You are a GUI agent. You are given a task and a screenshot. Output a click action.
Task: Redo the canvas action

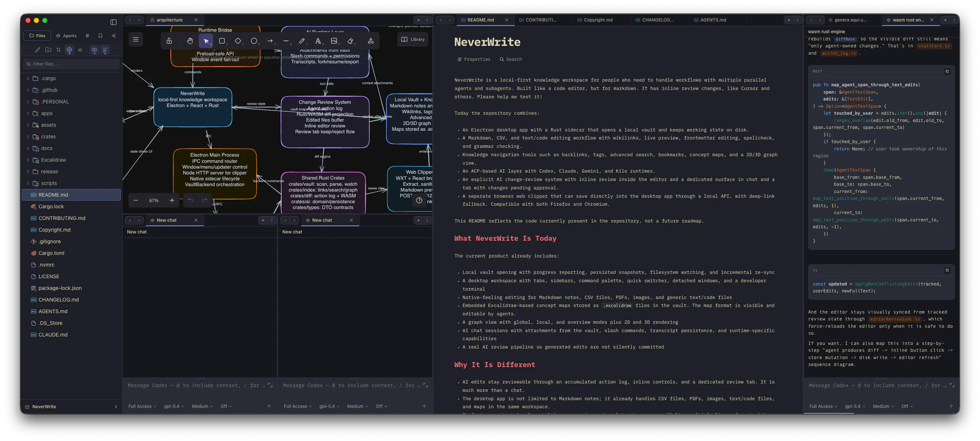[205, 200]
